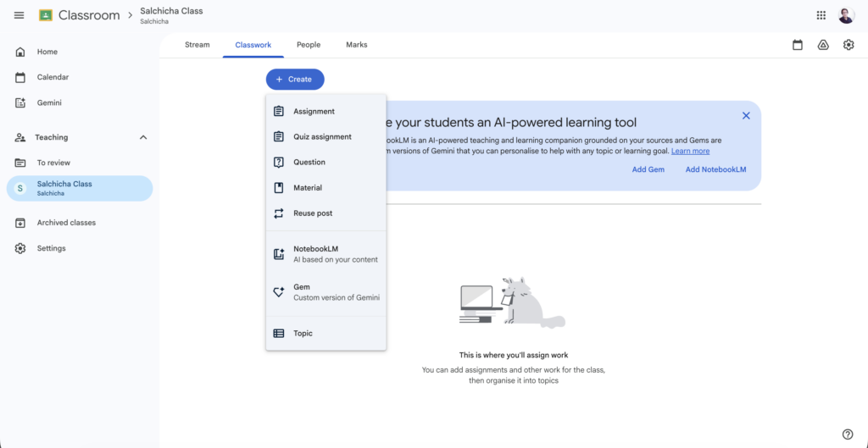Click the Gem diamond icon
Viewport: 868px width, 448px height.
tap(279, 292)
